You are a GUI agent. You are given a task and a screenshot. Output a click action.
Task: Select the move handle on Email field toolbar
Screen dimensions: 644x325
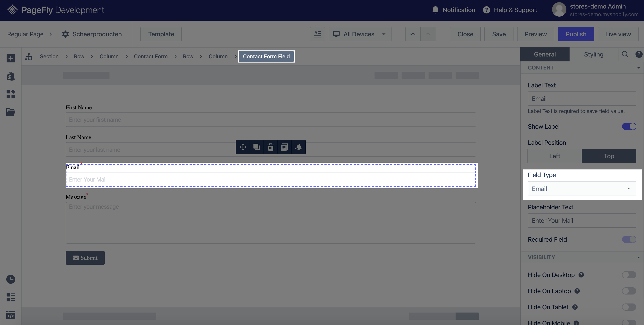click(x=243, y=147)
